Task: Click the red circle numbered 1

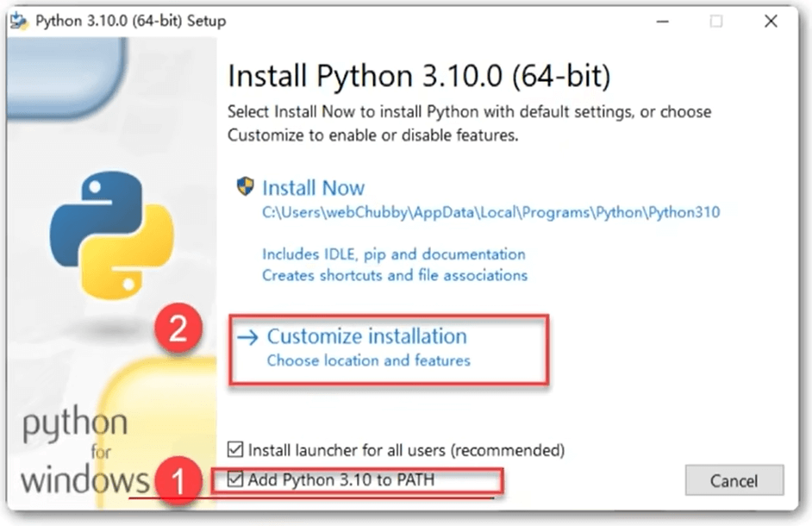Action: click(x=178, y=481)
